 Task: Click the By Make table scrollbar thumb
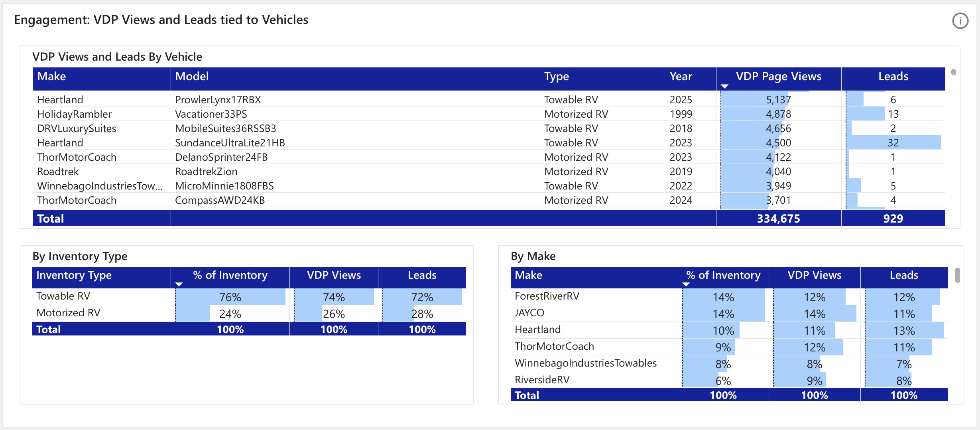click(x=957, y=275)
